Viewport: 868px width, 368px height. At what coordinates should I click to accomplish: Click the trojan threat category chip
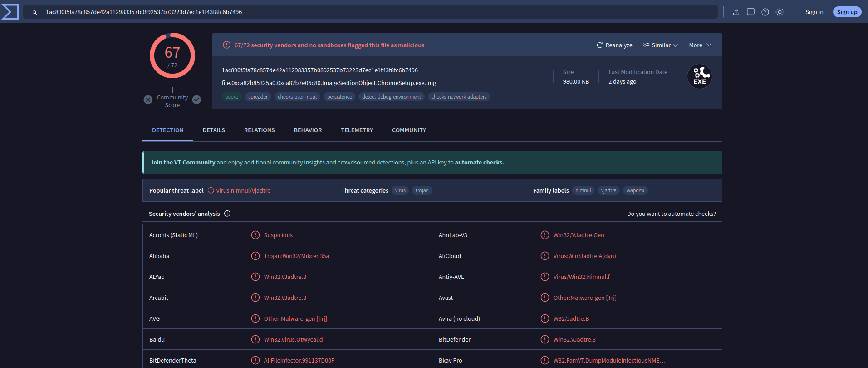[422, 191]
